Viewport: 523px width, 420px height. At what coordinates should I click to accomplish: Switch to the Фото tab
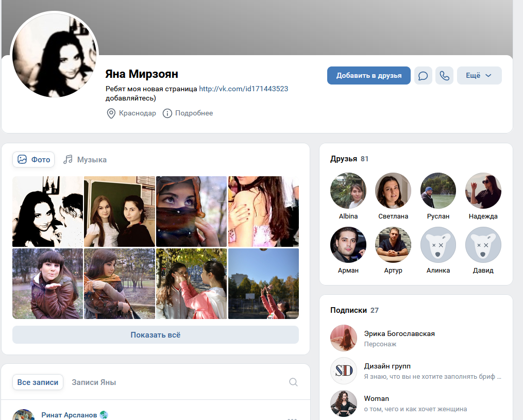click(x=33, y=159)
